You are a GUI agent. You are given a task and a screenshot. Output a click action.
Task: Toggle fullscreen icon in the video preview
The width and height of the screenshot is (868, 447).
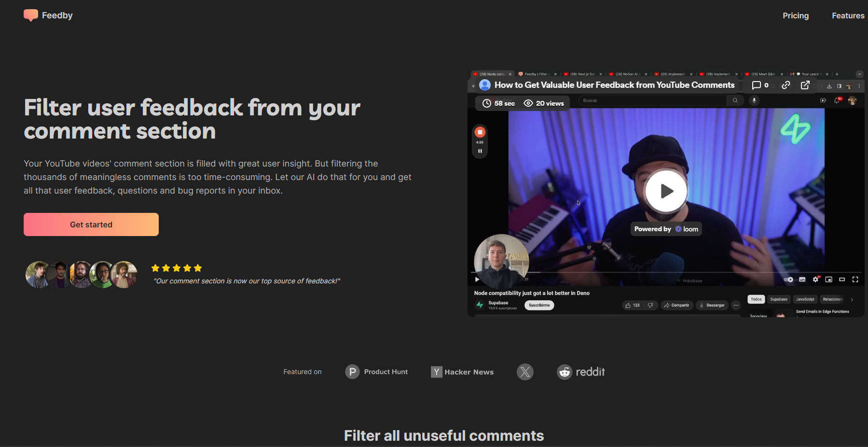tap(855, 279)
